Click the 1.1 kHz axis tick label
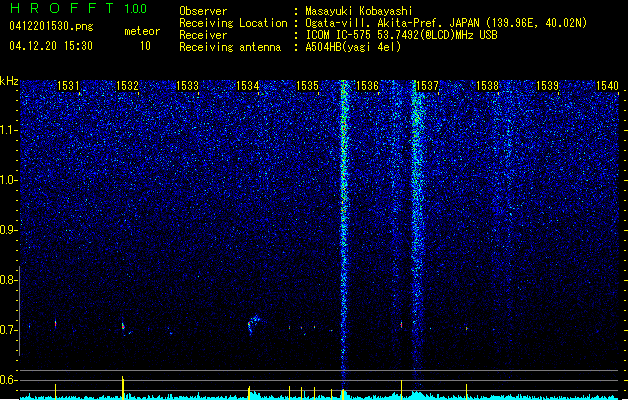The width and height of the screenshot is (629, 400). [x=8, y=130]
